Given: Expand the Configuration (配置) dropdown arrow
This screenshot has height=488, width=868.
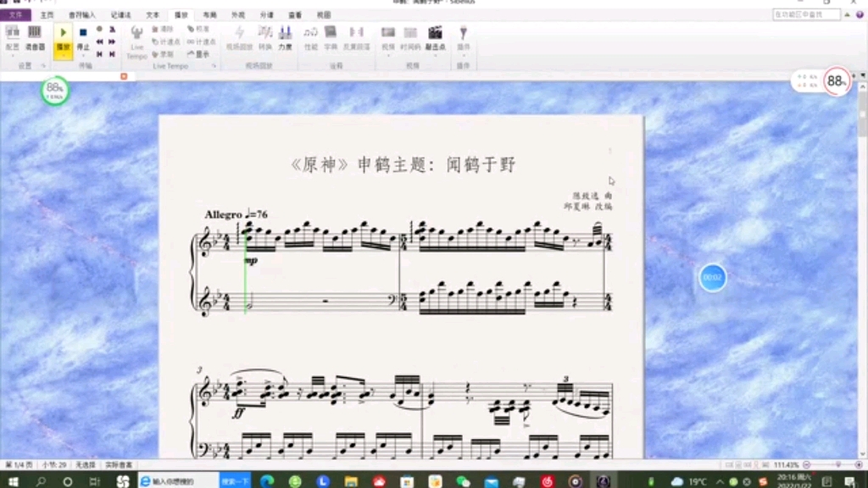Looking at the screenshot, I should [x=12, y=55].
